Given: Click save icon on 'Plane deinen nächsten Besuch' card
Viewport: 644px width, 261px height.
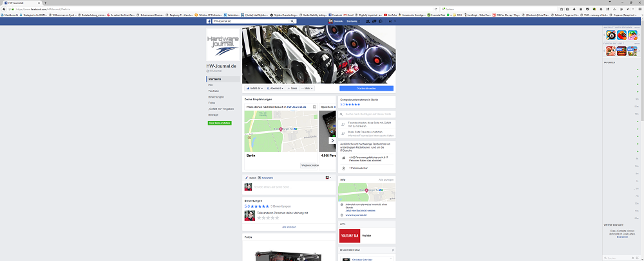Looking at the screenshot, I should coord(314,107).
